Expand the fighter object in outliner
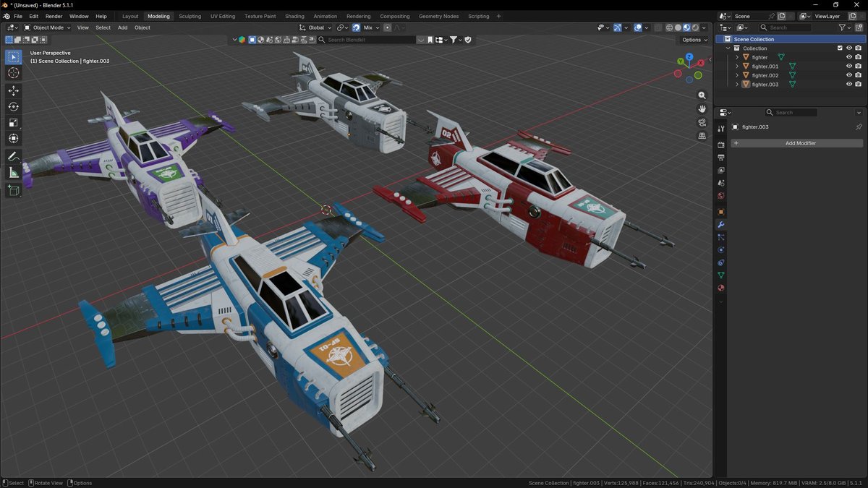 click(737, 57)
